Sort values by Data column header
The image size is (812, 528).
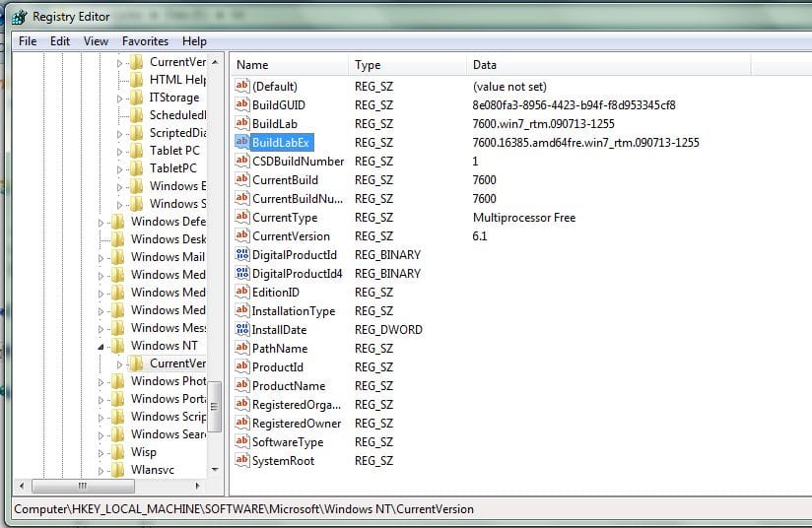pyautogui.click(x=608, y=65)
